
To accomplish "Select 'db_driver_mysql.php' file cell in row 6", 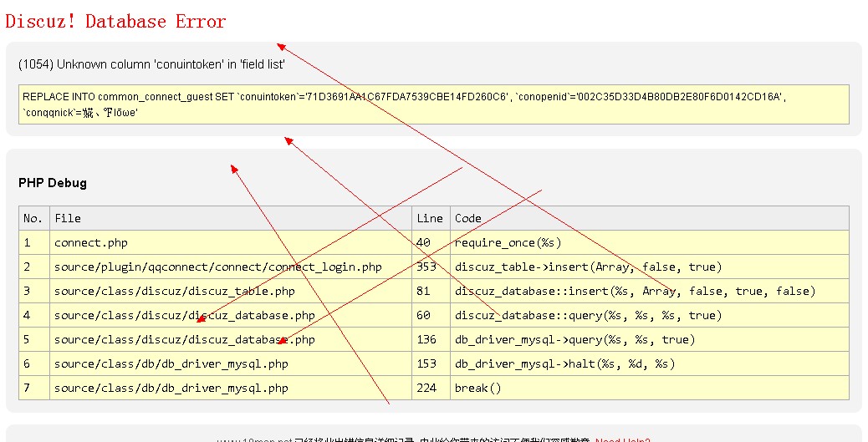I will pyautogui.click(x=231, y=364).
